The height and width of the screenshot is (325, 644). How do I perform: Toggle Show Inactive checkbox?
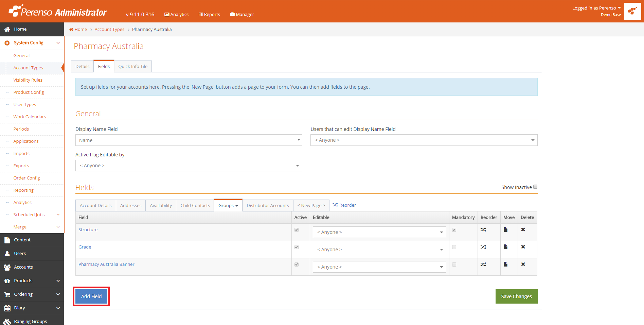click(x=535, y=187)
